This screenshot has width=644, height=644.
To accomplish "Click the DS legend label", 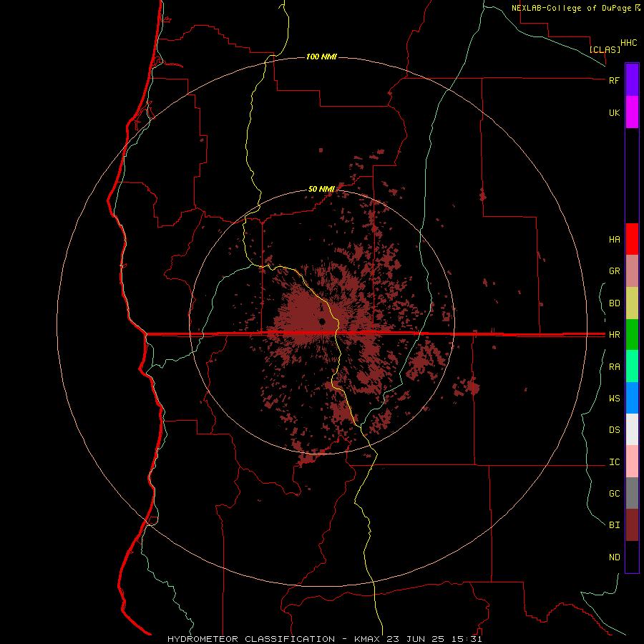I will [614, 430].
